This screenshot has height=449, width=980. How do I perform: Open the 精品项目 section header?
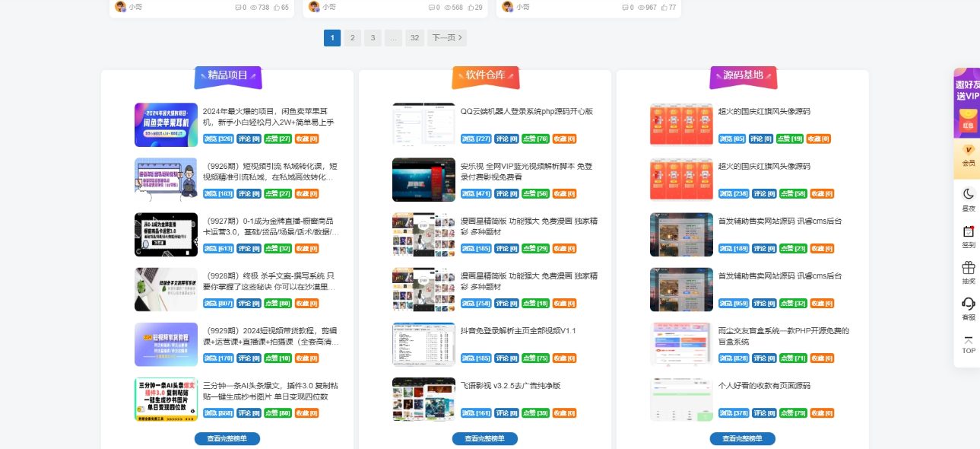click(228, 75)
